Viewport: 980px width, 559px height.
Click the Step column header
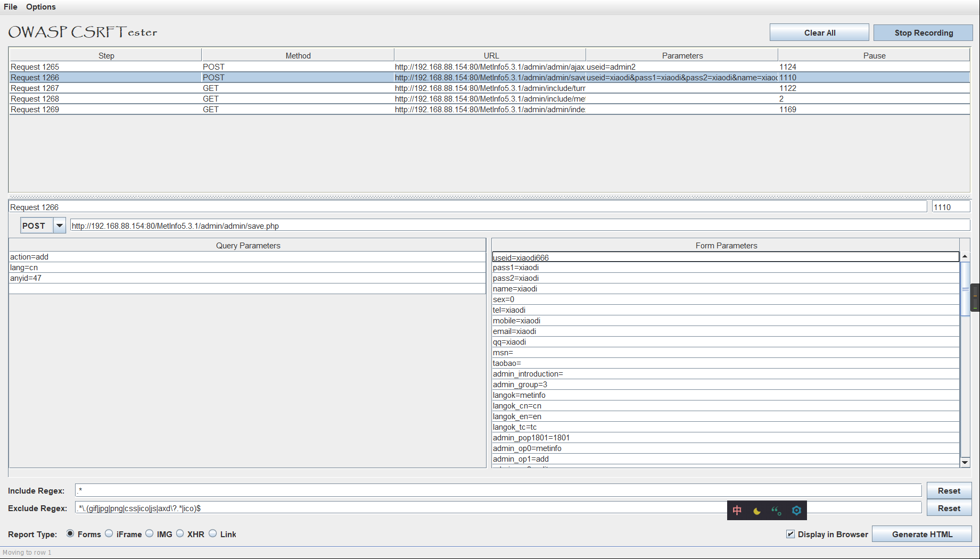tap(106, 55)
